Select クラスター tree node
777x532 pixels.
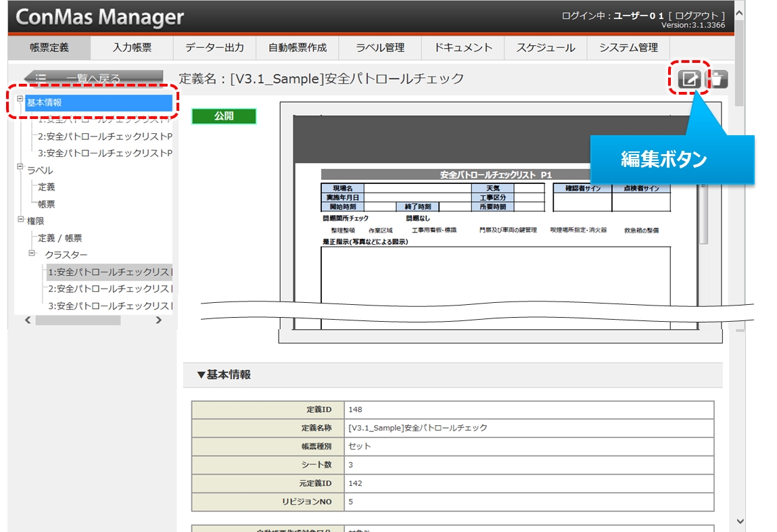click(66, 255)
